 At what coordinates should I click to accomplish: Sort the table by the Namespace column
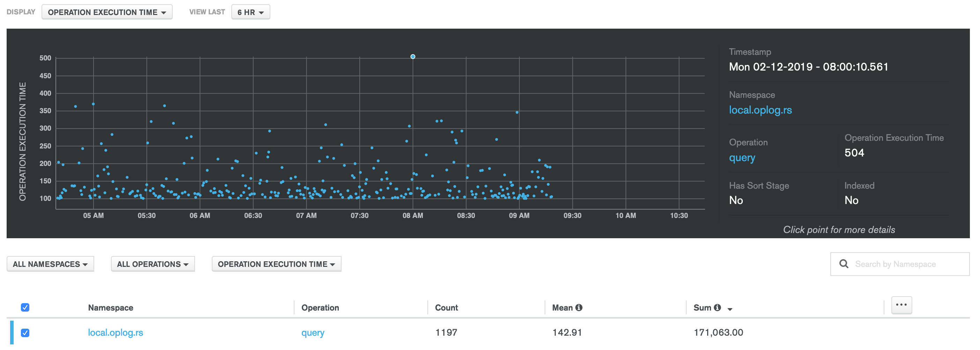coord(110,307)
